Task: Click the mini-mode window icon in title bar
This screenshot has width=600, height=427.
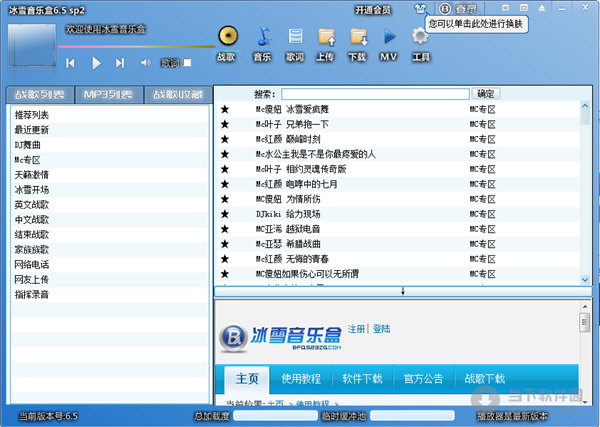Action: click(524, 8)
